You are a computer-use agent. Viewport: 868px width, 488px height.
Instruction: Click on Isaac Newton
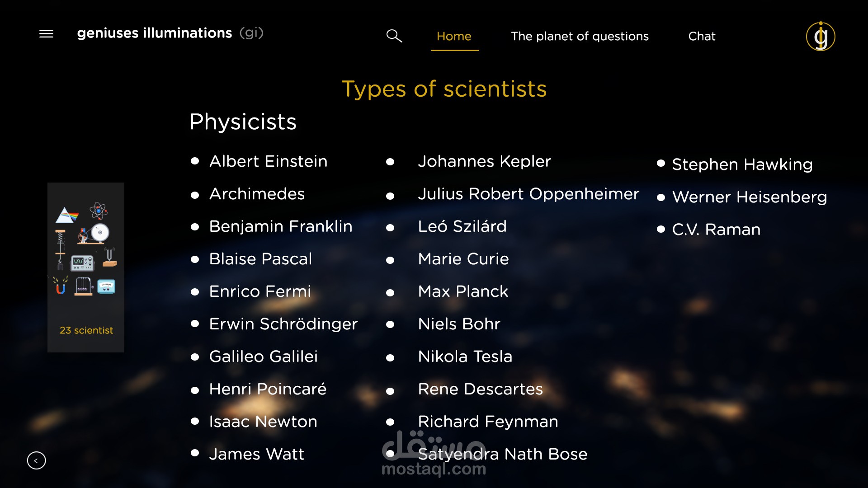pyautogui.click(x=263, y=422)
